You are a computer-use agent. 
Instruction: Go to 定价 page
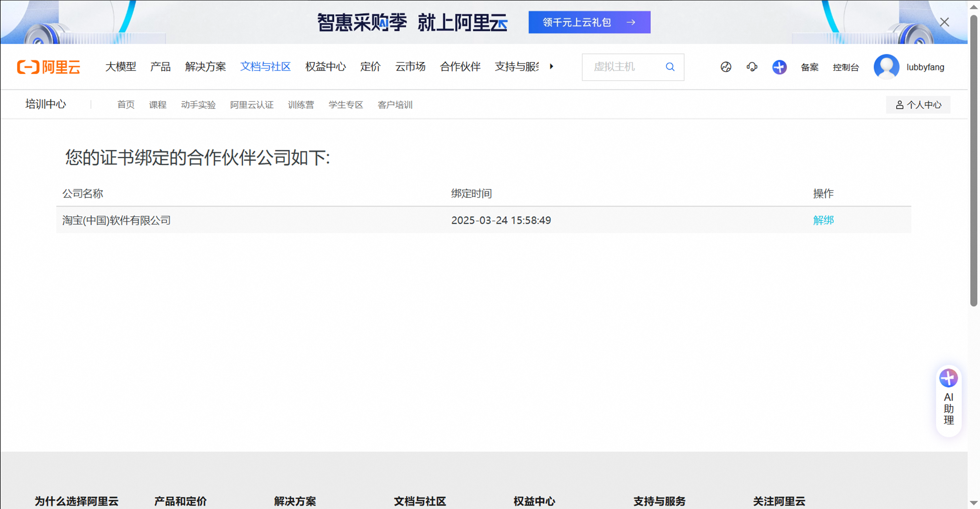point(370,67)
